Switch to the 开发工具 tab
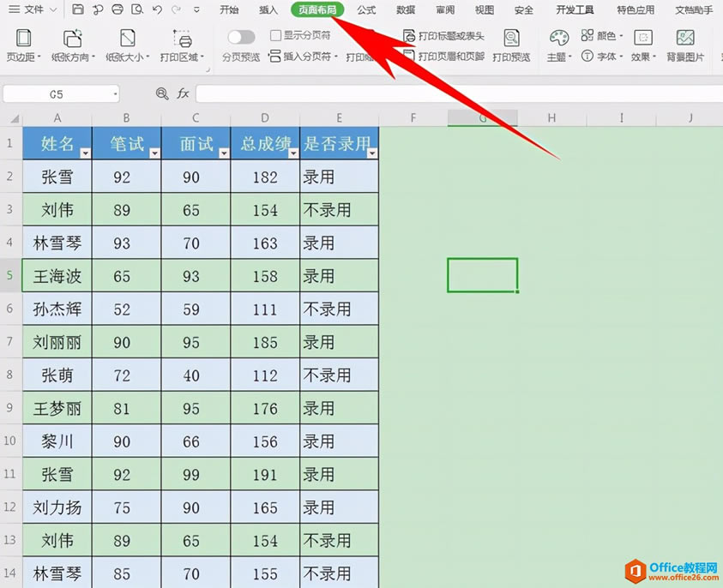 point(575,9)
